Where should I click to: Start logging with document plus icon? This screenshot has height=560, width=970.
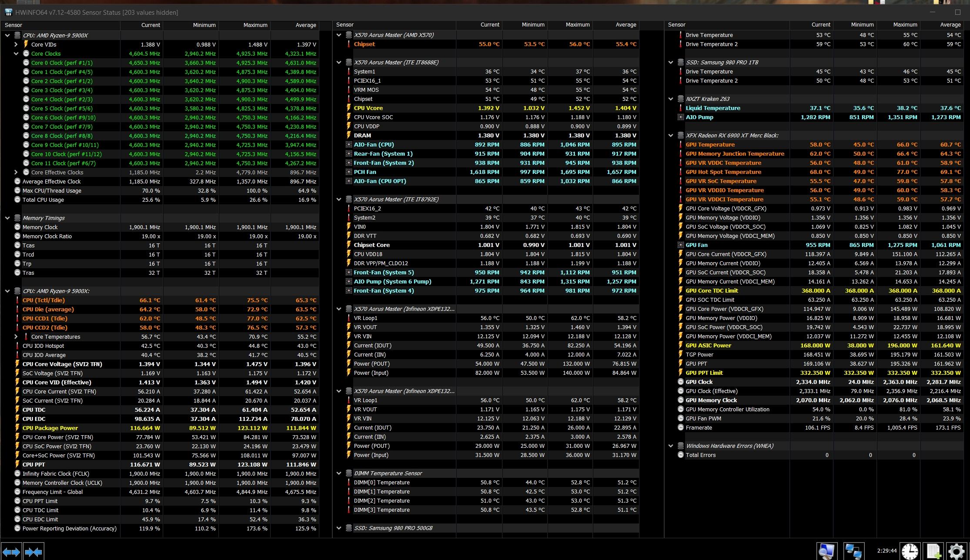(x=933, y=551)
